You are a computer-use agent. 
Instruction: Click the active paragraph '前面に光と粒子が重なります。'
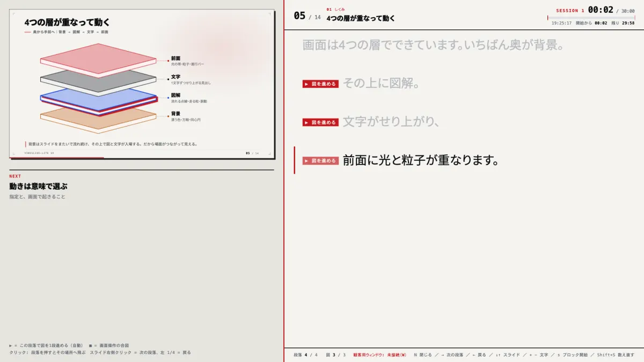[x=421, y=160]
